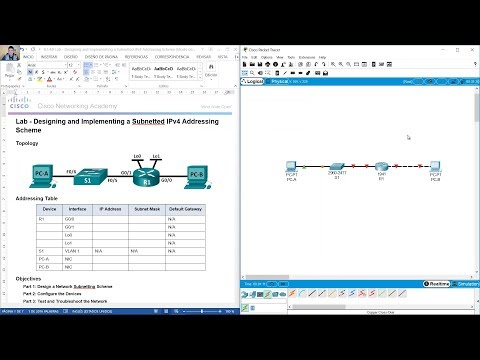Click the Print icon in Packet Tracer

pos(268,64)
